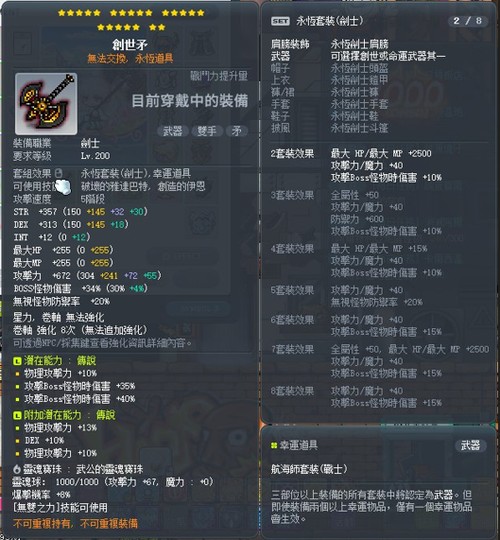Image resolution: width=500 pixels, height=540 pixels.
Task: Click the top row of yellow stars
Action: point(131,13)
